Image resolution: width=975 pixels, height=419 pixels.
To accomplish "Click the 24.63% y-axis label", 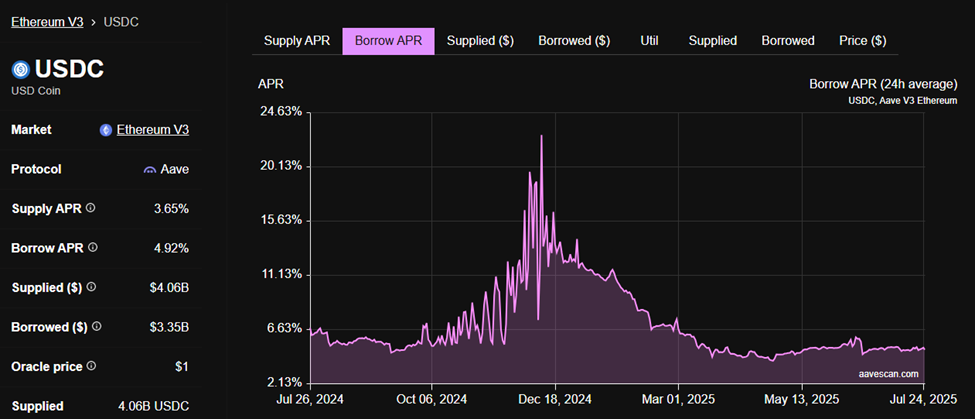I will pyautogui.click(x=281, y=113).
